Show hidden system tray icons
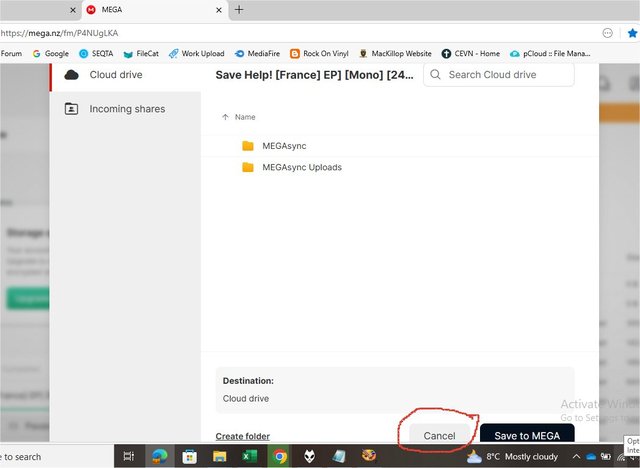The image size is (640, 468). click(576, 457)
